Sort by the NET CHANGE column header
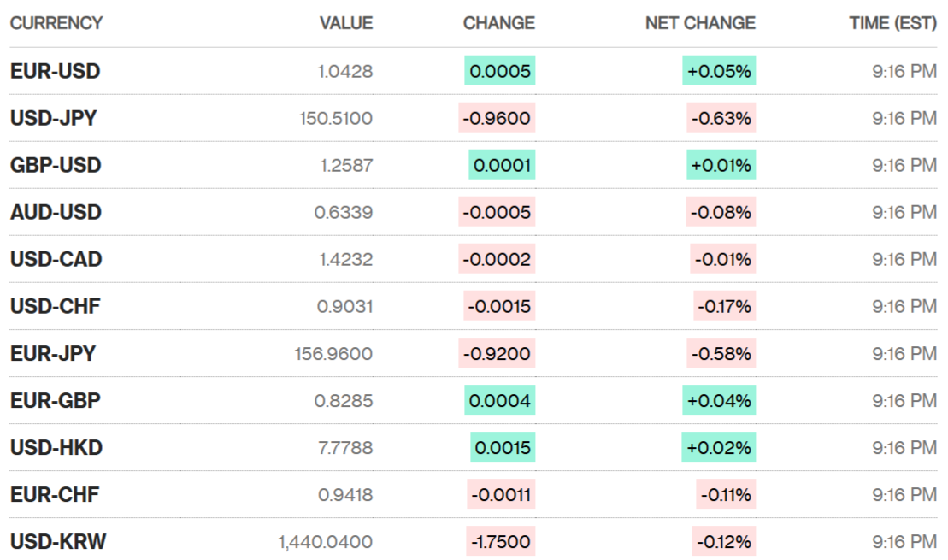Viewport: 948px width, 560px height. pyautogui.click(x=700, y=23)
